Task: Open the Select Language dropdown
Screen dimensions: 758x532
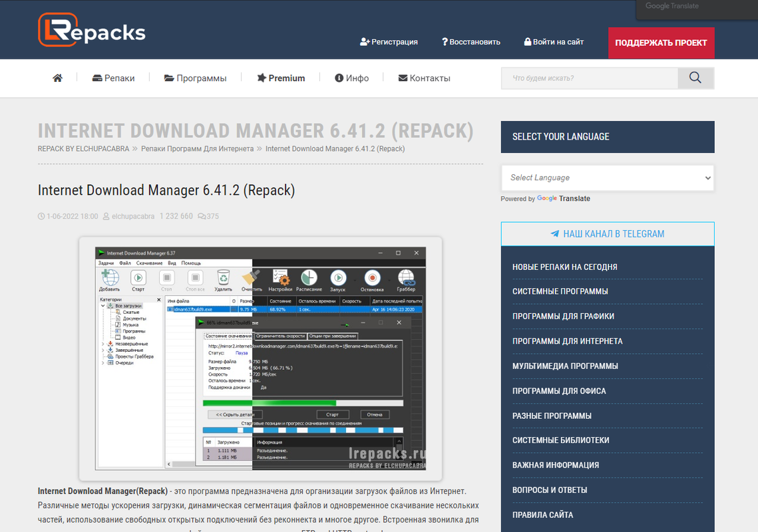Action: pyautogui.click(x=608, y=178)
